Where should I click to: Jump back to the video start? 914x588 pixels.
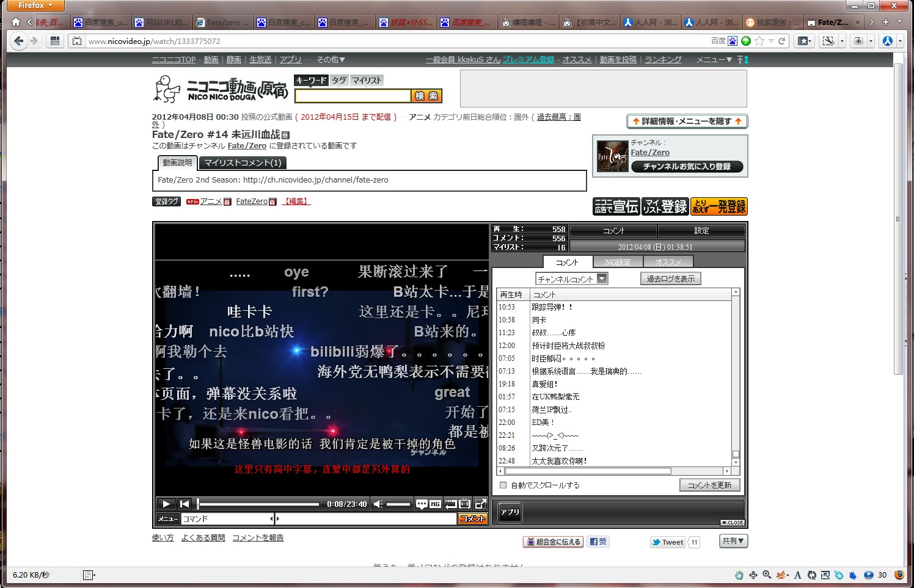pyautogui.click(x=185, y=504)
